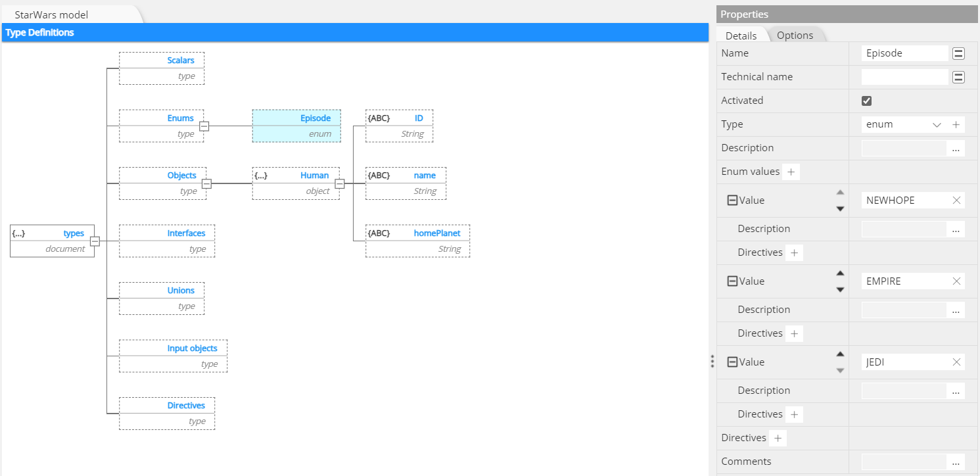Viewport: 980px width, 476px height.
Task: Select the Human object node
Action: (x=296, y=183)
